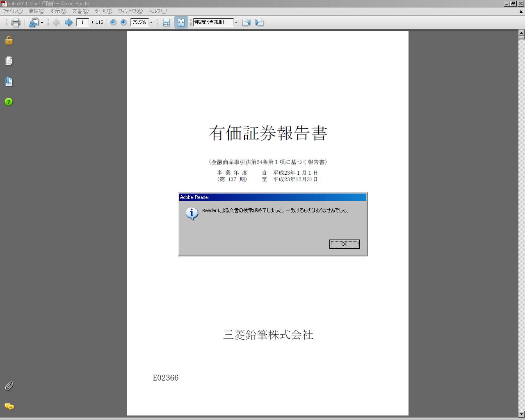Screen dimensions: 525x420
Task: Click the page number input field
Action: (x=83, y=22)
